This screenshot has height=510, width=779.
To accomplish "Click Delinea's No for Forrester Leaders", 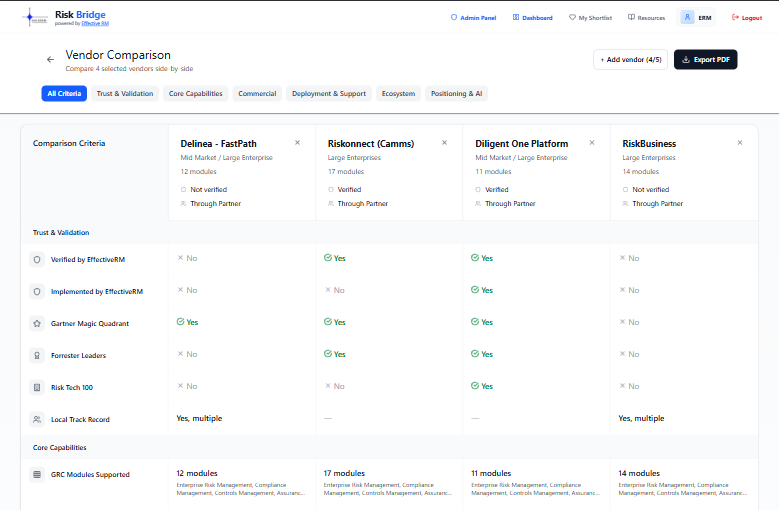I will pos(187,354).
